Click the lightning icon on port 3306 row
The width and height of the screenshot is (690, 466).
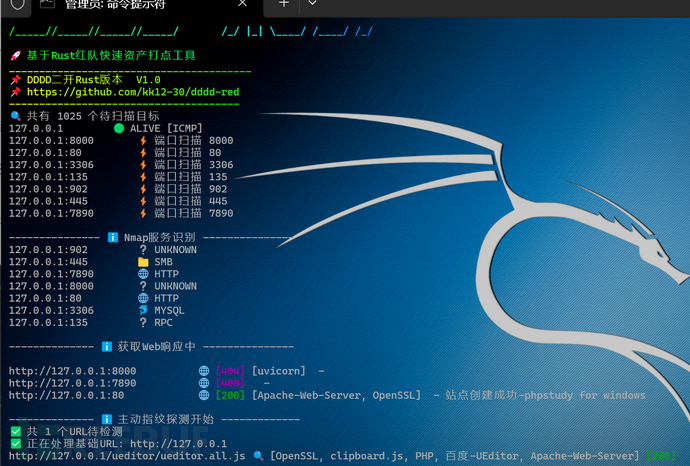coord(143,165)
